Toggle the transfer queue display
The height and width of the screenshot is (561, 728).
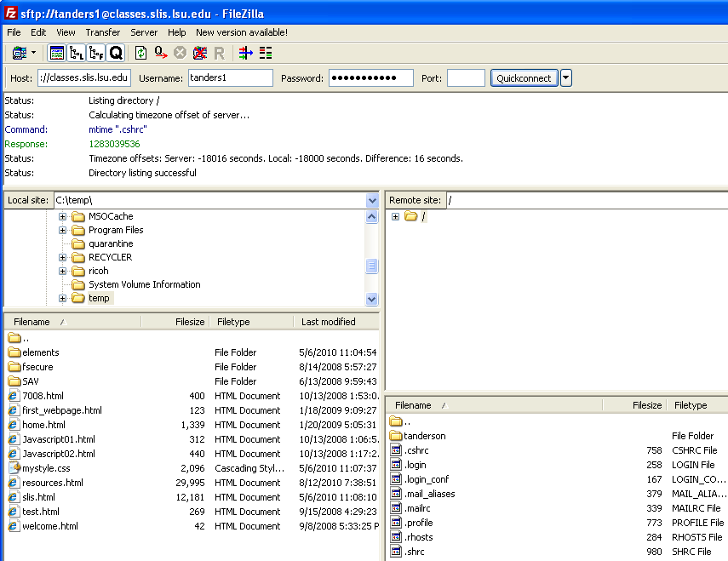pos(116,53)
